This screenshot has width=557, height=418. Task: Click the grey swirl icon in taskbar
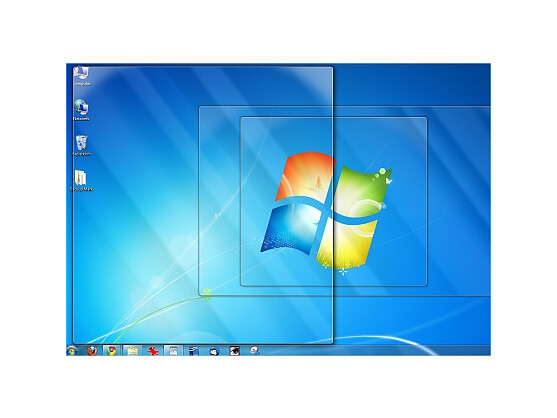pyautogui.click(x=254, y=351)
